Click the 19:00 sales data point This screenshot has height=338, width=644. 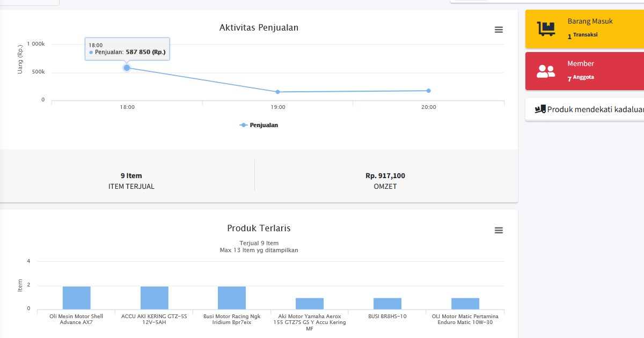tap(278, 92)
